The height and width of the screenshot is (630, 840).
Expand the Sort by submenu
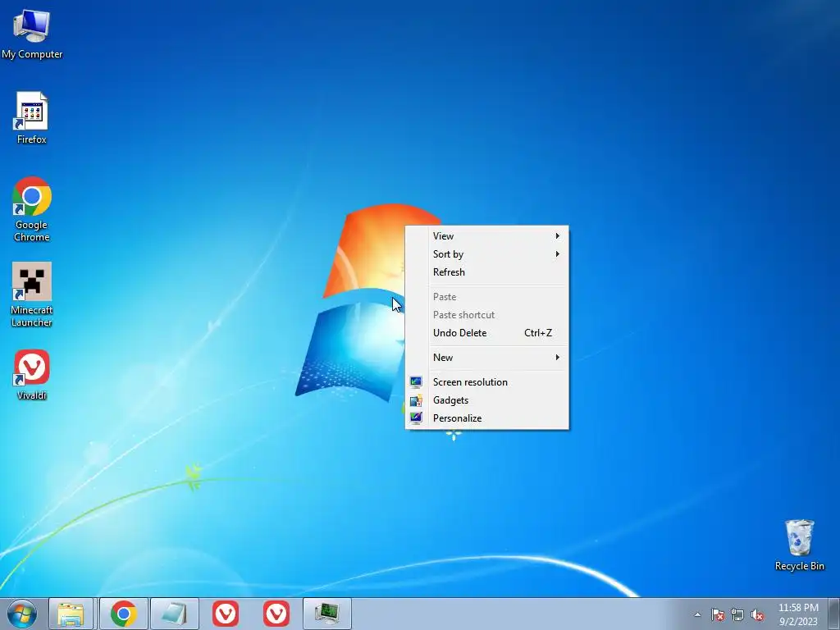487,254
